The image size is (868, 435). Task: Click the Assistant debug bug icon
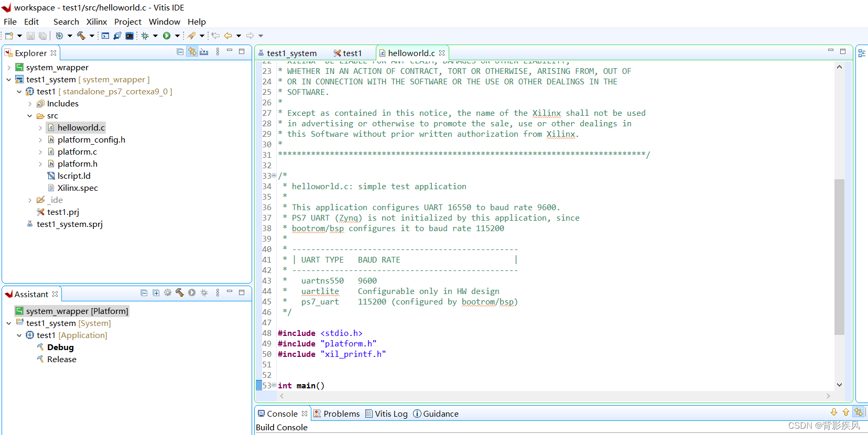(x=204, y=293)
